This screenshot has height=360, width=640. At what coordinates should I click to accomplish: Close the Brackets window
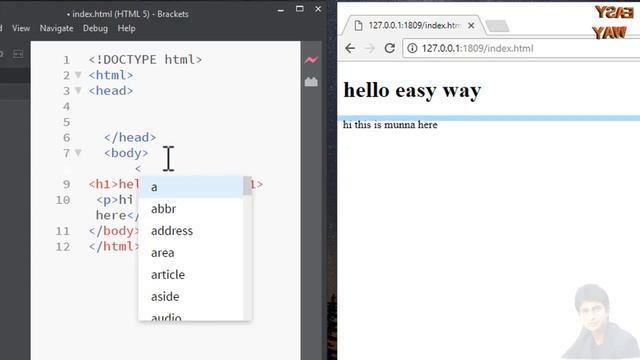[x=318, y=9]
